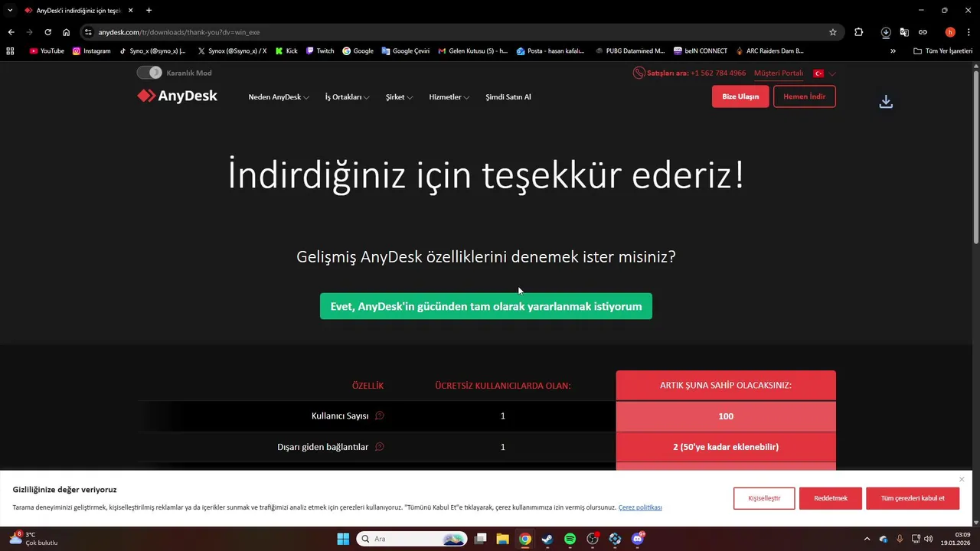The height and width of the screenshot is (551, 980).
Task: Click the taskbar Ara search box
Action: [x=412, y=539]
